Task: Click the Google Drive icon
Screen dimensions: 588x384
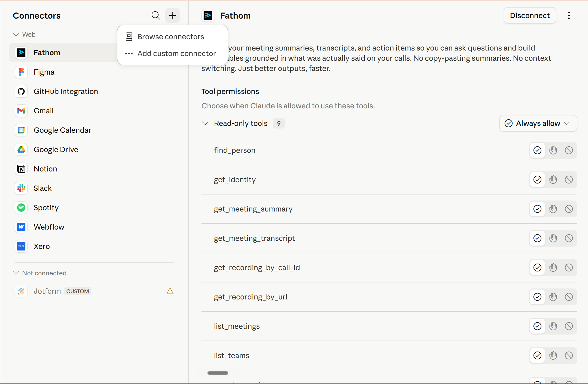Action: 21,149
